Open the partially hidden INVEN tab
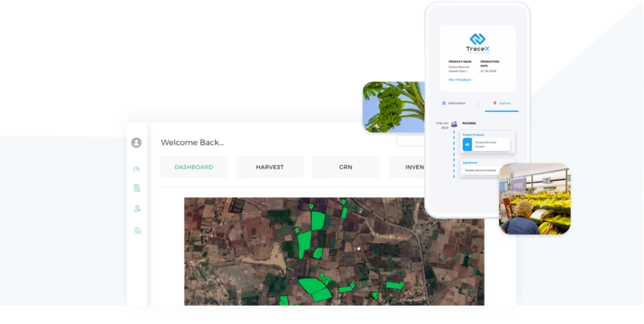 pyautogui.click(x=407, y=167)
